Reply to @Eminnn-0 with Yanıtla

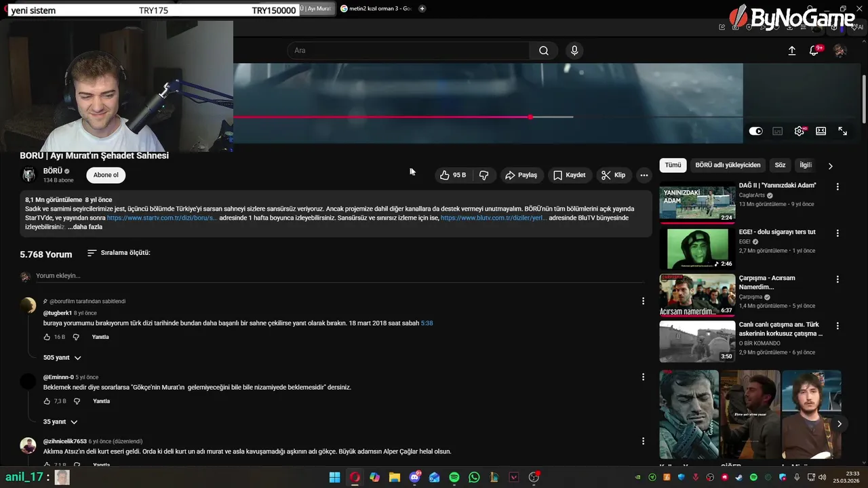[x=101, y=401]
